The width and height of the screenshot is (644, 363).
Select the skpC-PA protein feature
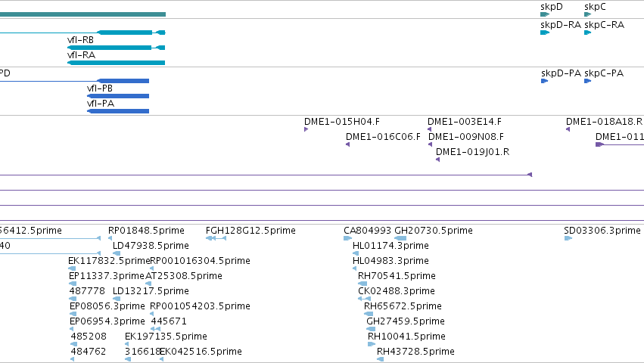(588, 81)
